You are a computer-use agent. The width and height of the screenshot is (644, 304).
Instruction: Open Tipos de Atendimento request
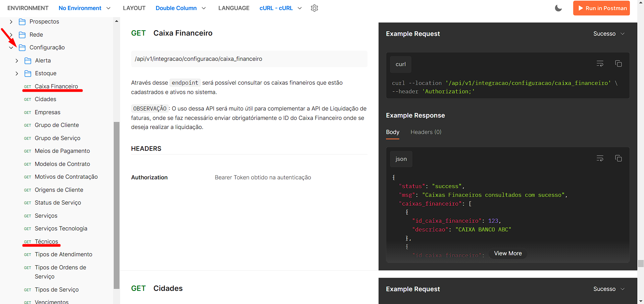[x=63, y=254]
